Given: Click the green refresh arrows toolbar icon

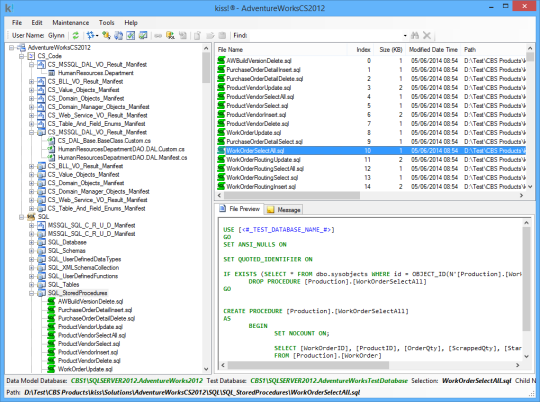Looking at the screenshot, I should pyautogui.click(x=76, y=35).
